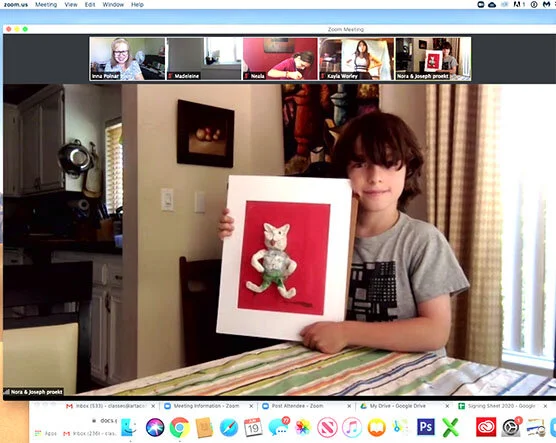556x443 pixels.
Task: Open Adobe Creative Cloud in the dock
Action: click(x=486, y=427)
